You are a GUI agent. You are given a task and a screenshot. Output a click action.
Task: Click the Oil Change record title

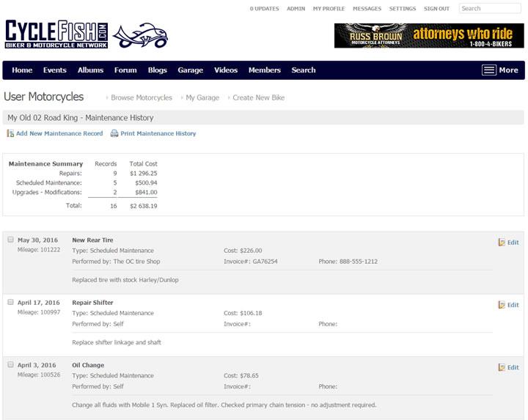tap(88, 365)
